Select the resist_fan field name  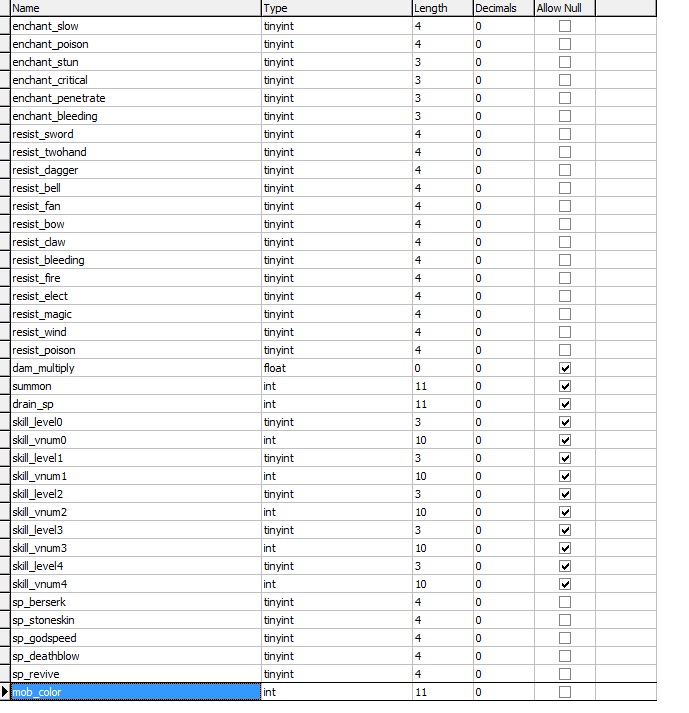136,206
